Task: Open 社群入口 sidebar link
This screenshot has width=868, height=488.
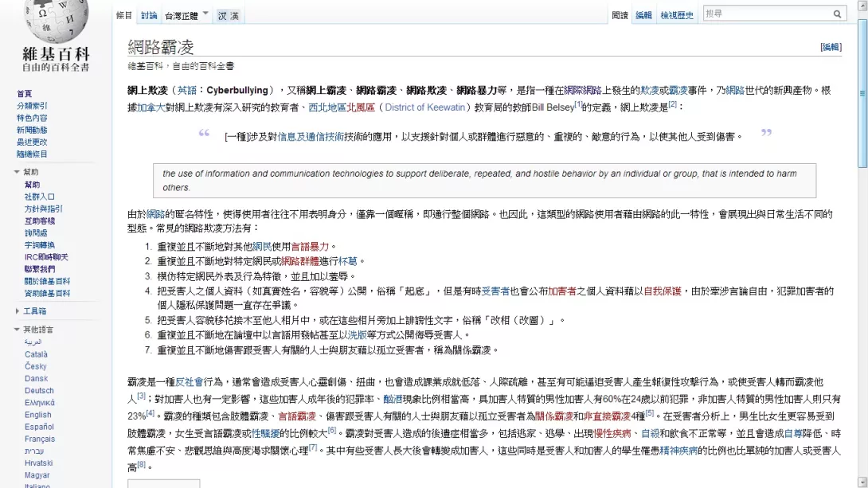Action: pos(40,197)
